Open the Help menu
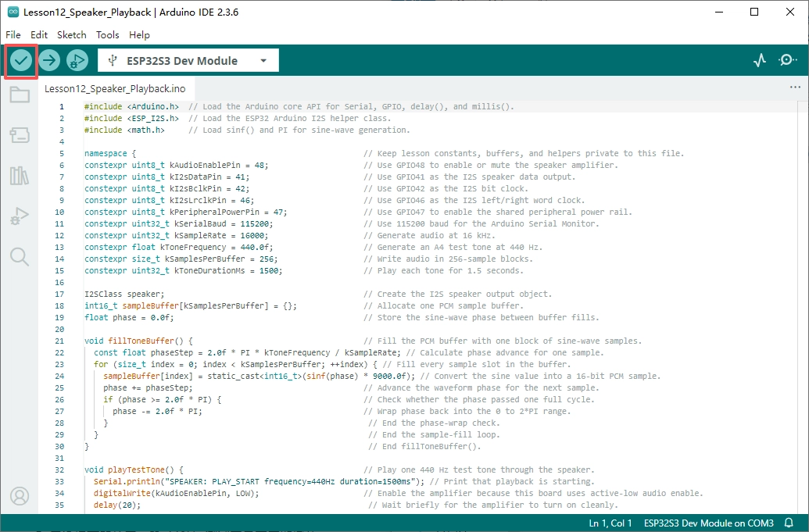 (139, 34)
